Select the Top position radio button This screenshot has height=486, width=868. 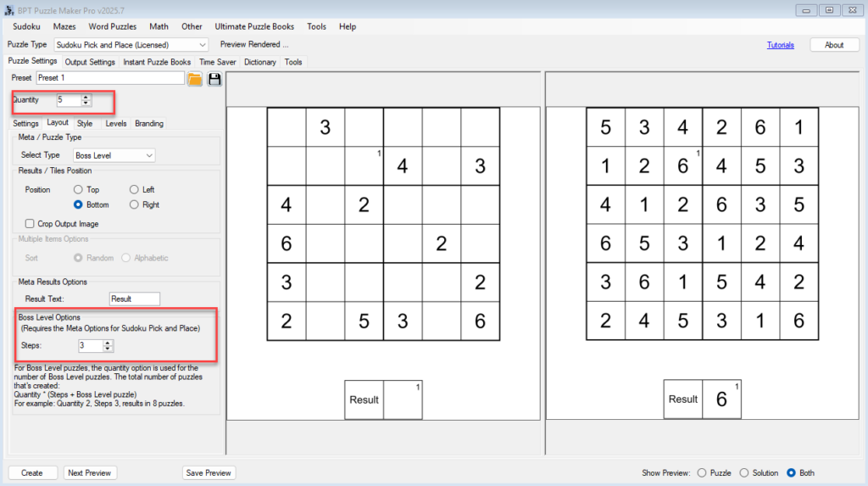pos(79,190)
